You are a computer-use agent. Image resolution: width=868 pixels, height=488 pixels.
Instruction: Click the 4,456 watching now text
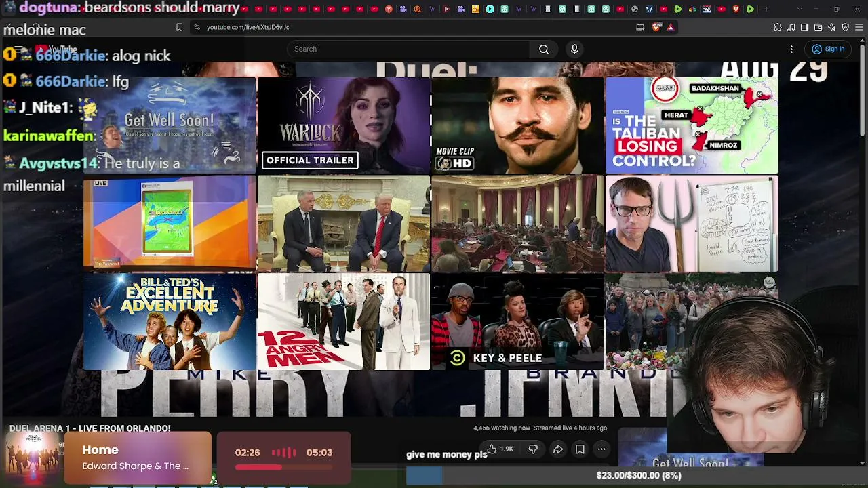(x=502, y=428)
